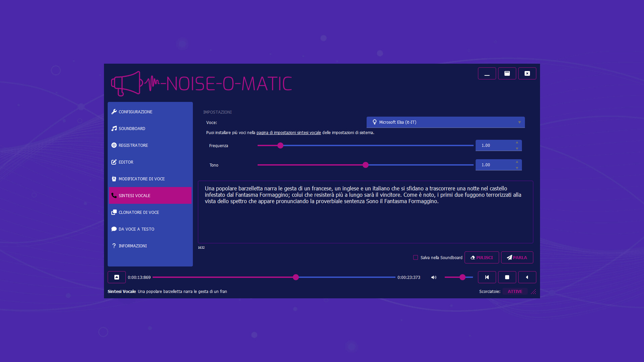Decrease Frequenza value with down arrow

pos(517,148)
